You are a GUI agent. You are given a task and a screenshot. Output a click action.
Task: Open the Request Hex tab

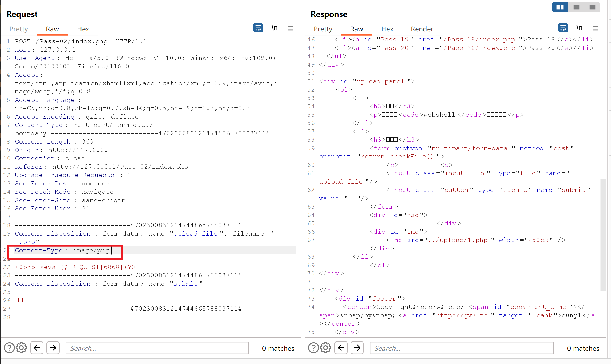coord(83,29)
